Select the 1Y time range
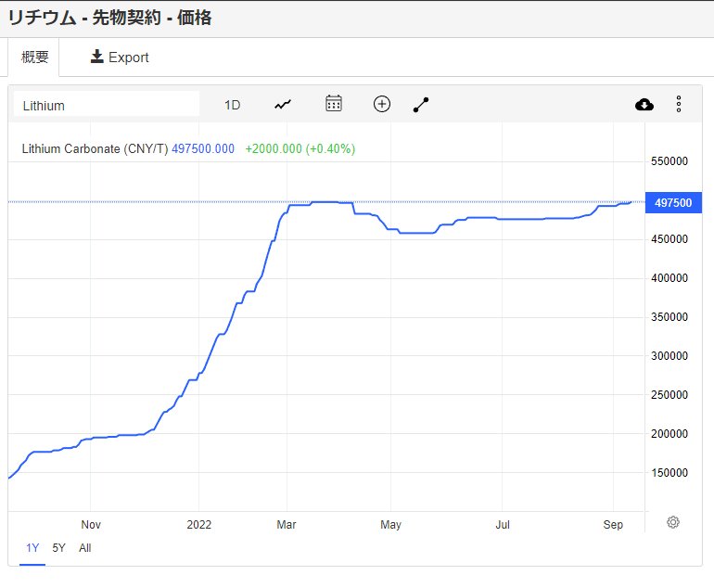The image size is (714, 588). tap(32, 548)
